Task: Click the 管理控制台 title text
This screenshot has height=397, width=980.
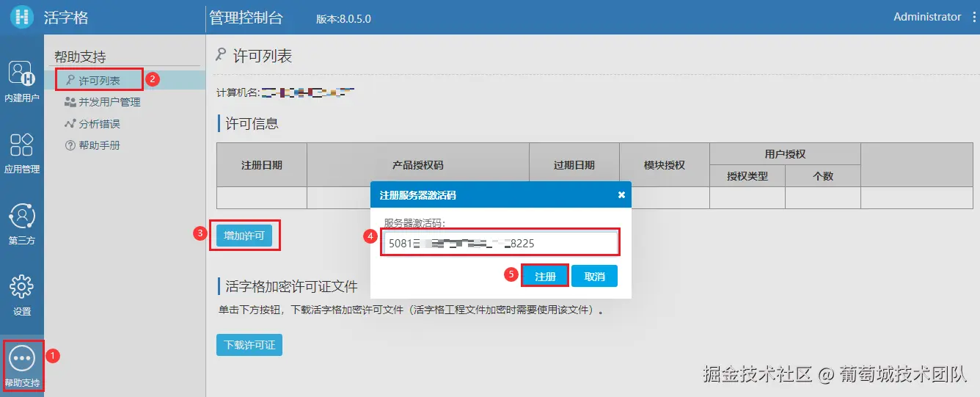Action: pyautogui.click(x=245, y=18)
